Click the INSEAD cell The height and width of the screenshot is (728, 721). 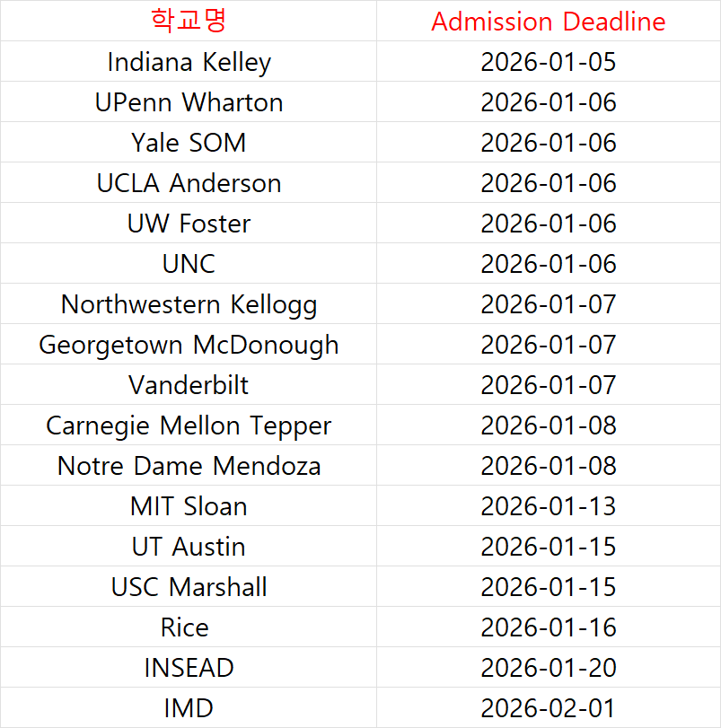pos(189,667)
